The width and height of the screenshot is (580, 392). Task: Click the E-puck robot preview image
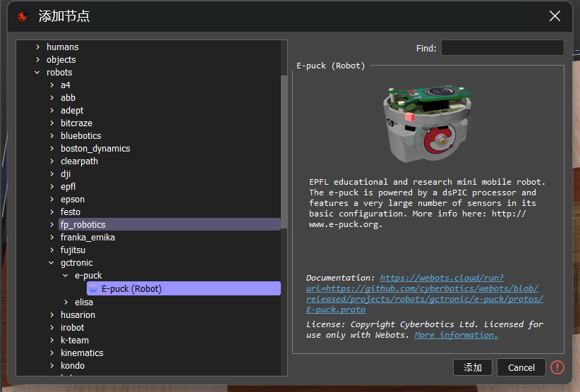(428, 123)
